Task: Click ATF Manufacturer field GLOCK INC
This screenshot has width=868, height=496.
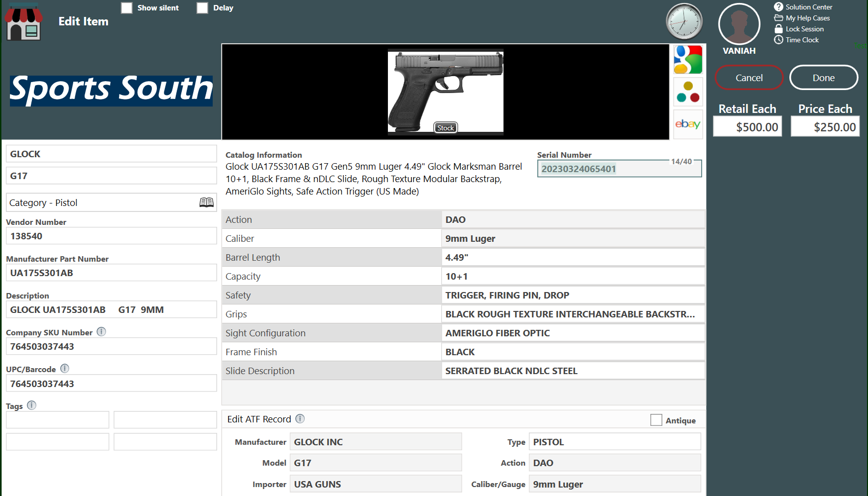Action: (x=375, y=442)
